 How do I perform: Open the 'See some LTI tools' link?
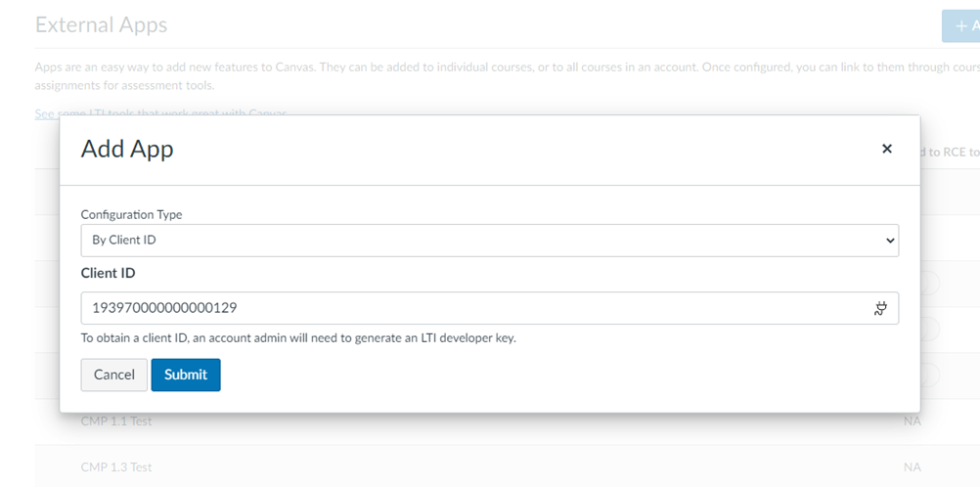coord(160,113)
